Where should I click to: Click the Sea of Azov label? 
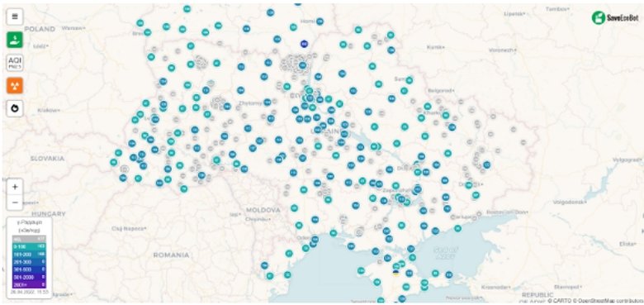tap(445, 252)
